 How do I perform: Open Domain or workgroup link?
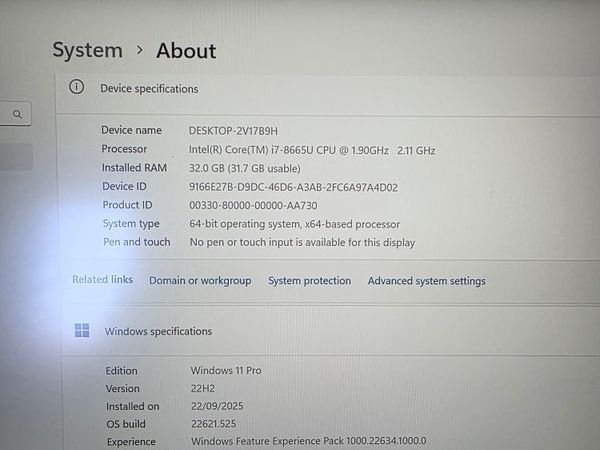200,280
